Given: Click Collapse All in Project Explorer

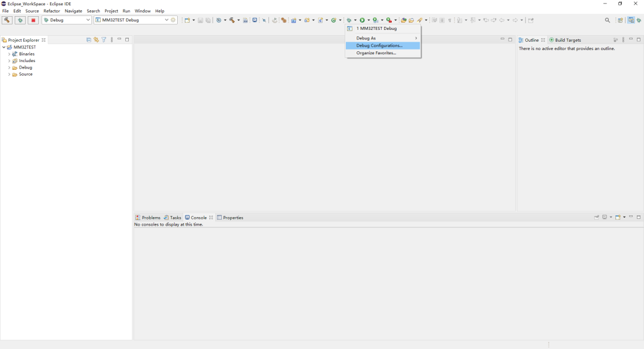Looking at the screenshot, I should click(88, 40).
